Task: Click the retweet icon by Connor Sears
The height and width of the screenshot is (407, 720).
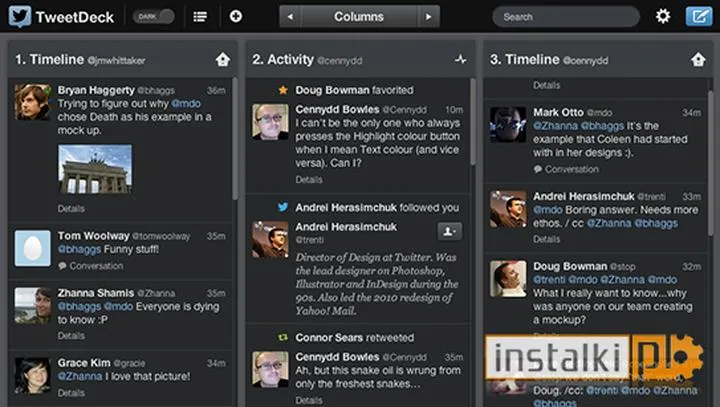Action: (283, 338)
